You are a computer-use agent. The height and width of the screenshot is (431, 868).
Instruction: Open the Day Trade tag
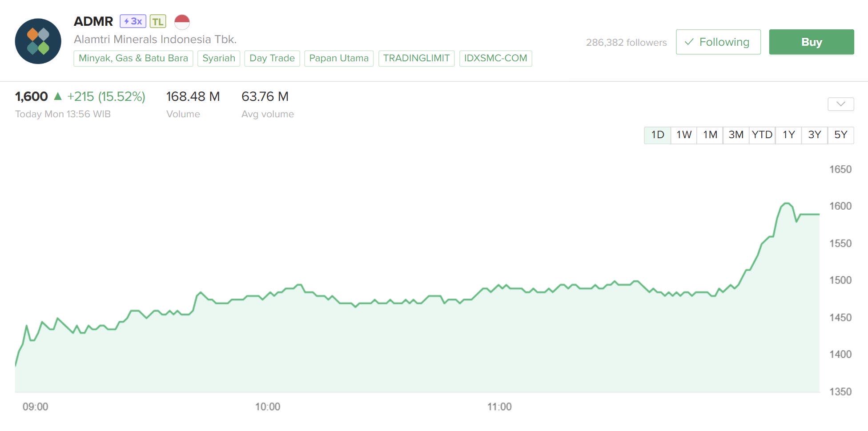(x=272, y=58)
